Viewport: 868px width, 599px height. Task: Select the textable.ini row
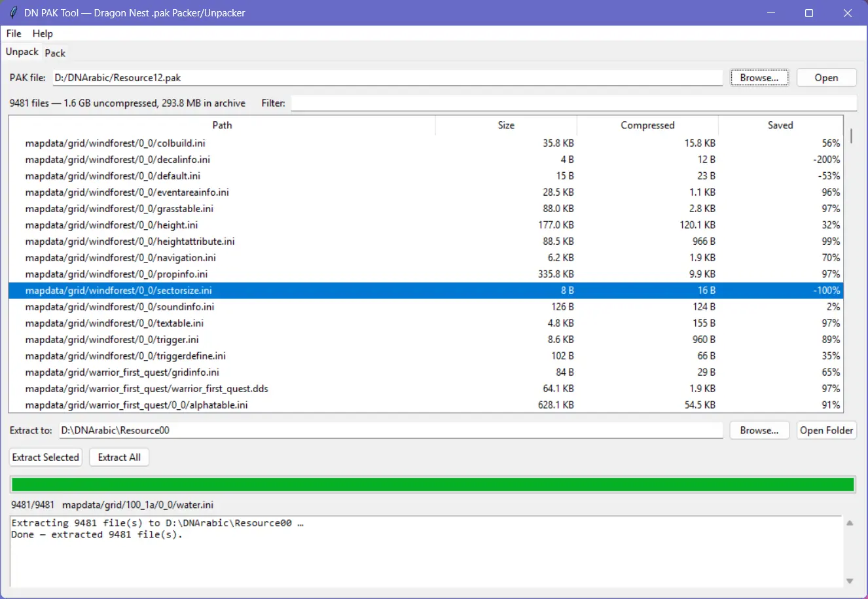click(425, 323)
